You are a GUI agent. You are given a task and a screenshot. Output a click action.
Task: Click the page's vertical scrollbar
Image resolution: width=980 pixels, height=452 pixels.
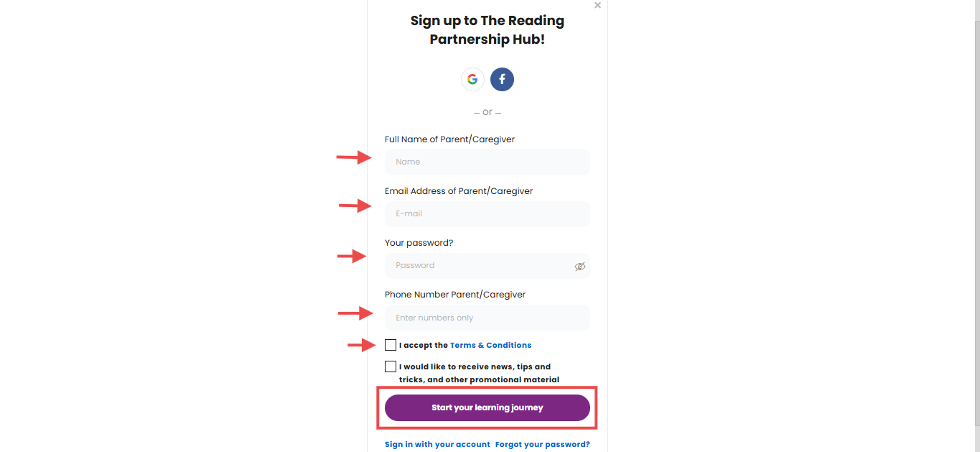coord(976,226)
